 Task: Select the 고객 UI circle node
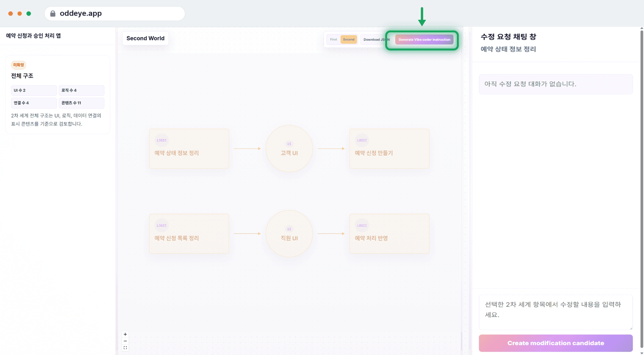pos(289,148)
